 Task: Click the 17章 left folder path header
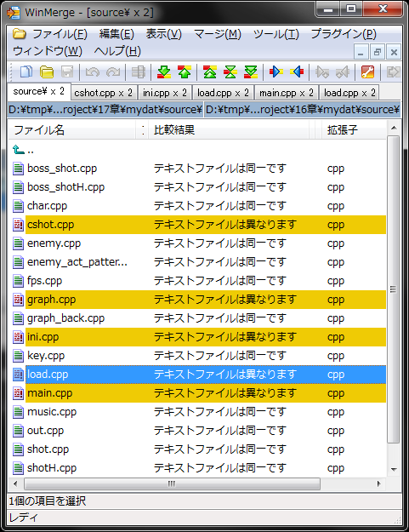(105, 110)
